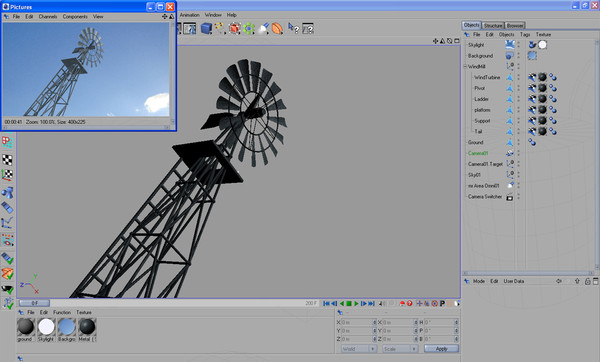
Task: Open the Tags menu in Objects manager
Action: click(525, 34)
